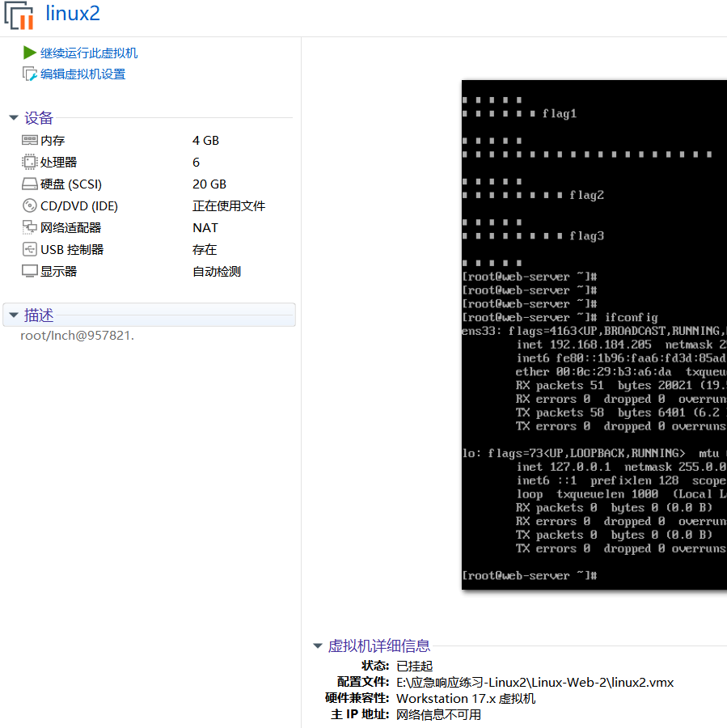Click the Workstation 17.x 虚拟机 compatibility value
The width and height of the screenshot is (727, 728).
click(466, 698)
